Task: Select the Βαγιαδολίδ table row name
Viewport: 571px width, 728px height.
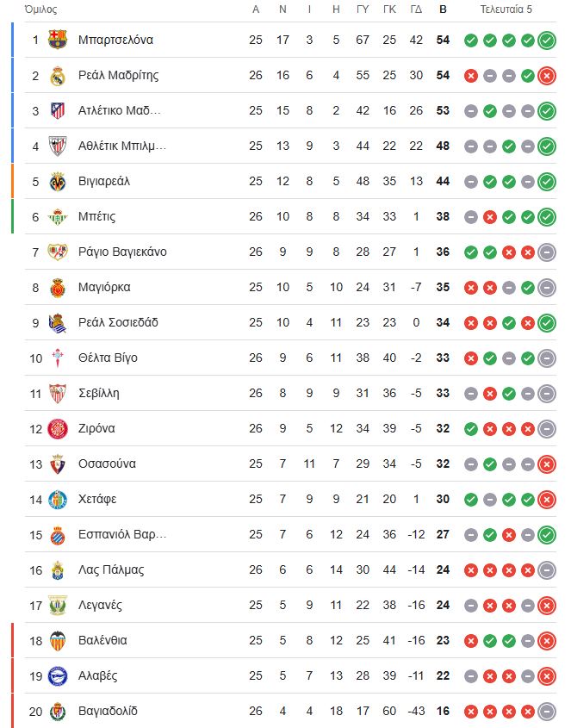Action: pyautogui.click(x=108, y=712)
